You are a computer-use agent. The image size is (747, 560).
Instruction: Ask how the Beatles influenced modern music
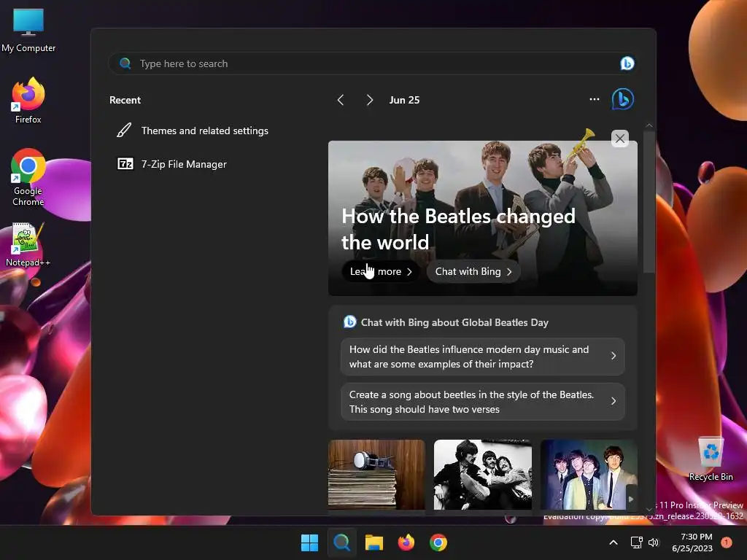pos(483,357)
